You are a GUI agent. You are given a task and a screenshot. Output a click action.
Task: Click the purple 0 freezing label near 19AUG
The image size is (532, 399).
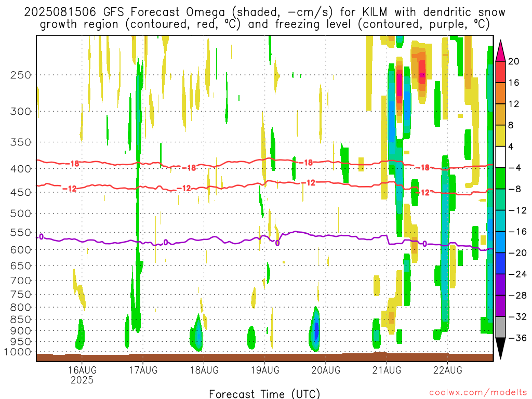(277, 243)
